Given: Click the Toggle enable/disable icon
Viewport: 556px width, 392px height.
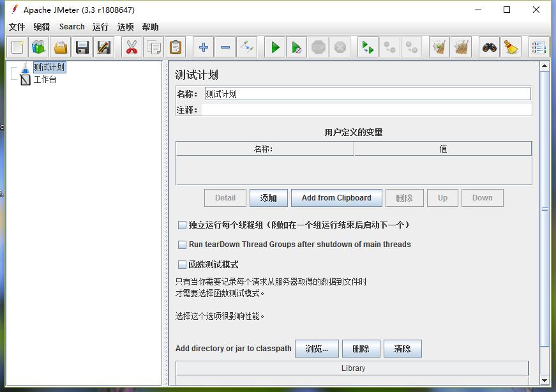Looking at the screenshot, I should pos(247,47).
